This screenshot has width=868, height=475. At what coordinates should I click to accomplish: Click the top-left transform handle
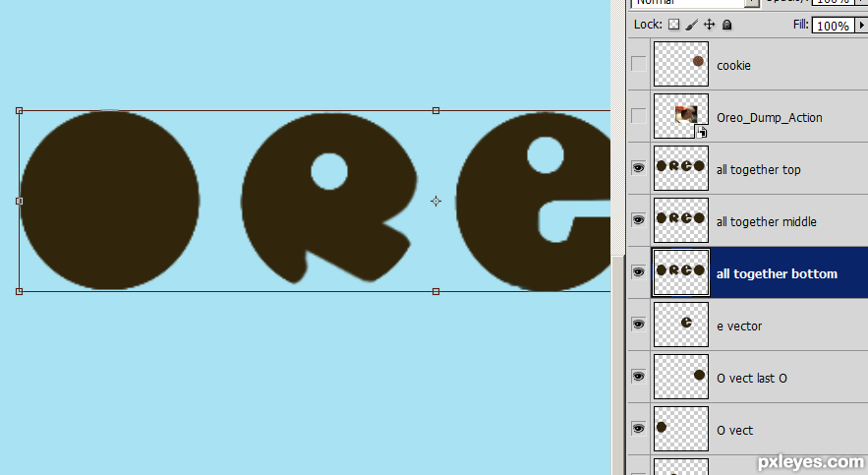pyautogui.click(x=20, y=111)
